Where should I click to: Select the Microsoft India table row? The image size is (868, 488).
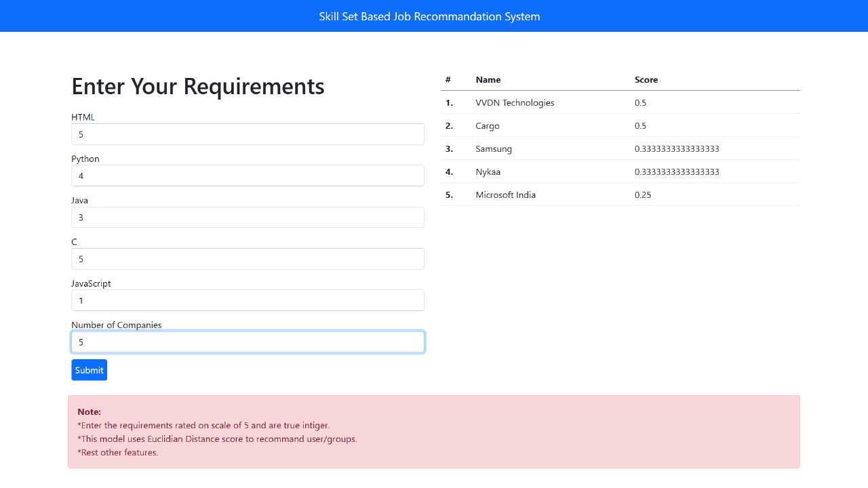point(505,195)
